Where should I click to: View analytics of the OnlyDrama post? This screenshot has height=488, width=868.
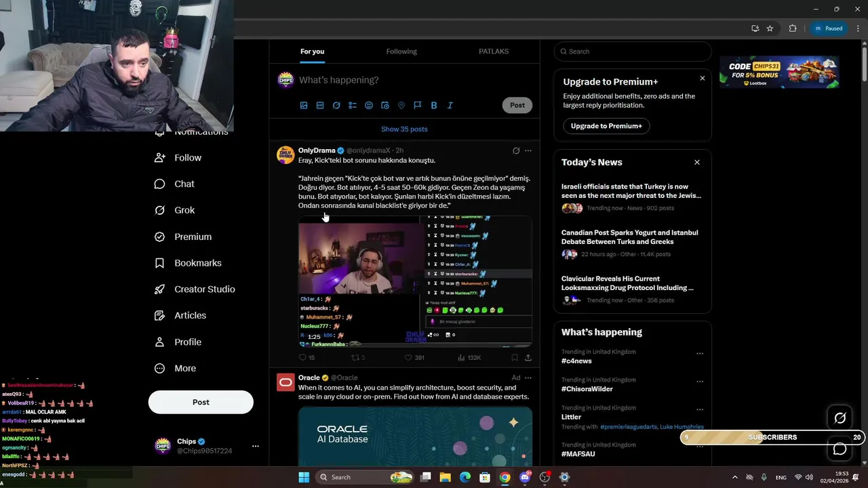coord(469,358)
